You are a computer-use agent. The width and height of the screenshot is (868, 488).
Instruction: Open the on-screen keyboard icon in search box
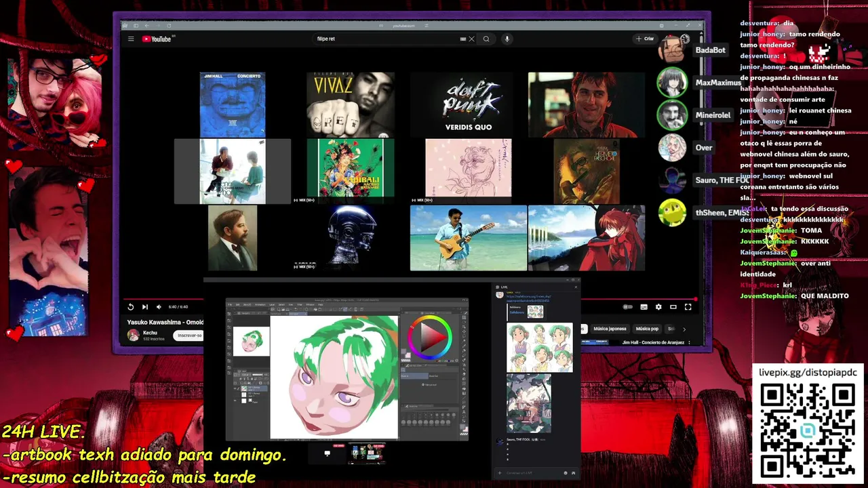pos(463,39)
